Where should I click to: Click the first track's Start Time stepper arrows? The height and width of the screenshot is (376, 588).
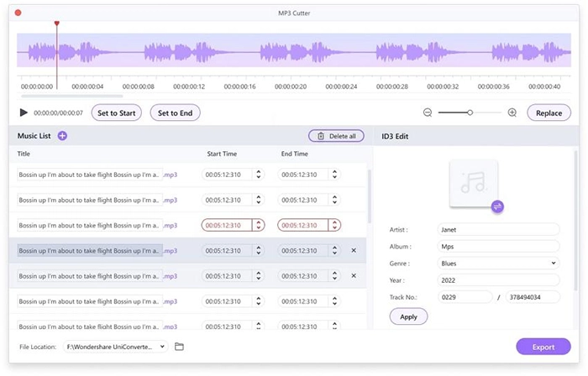pyautogui.click(x=259, y=174)
